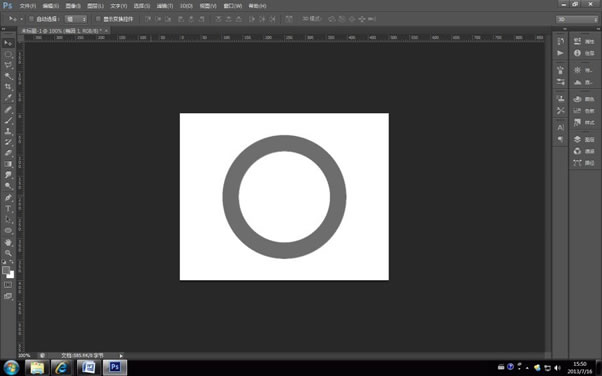Open the Brush panel icon
This screenshot has width=602, height=376.
(561, 70)
